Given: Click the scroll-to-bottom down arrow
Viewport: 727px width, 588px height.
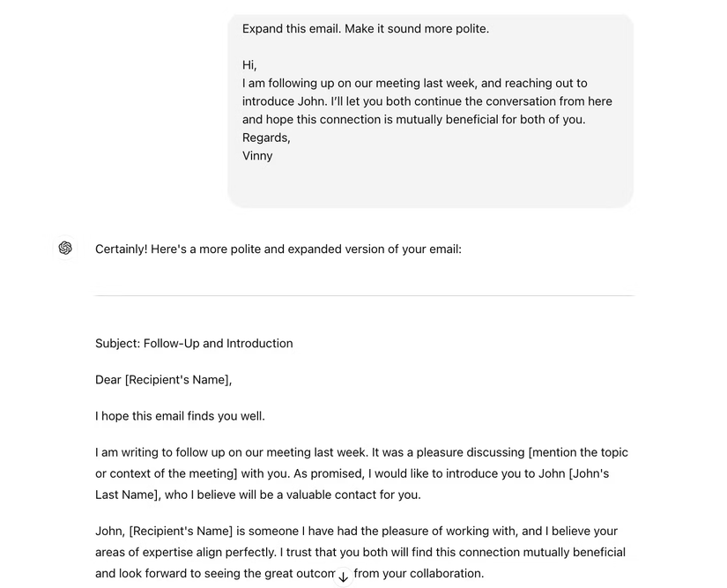Looking at the screenshot, I should [344, 577].
